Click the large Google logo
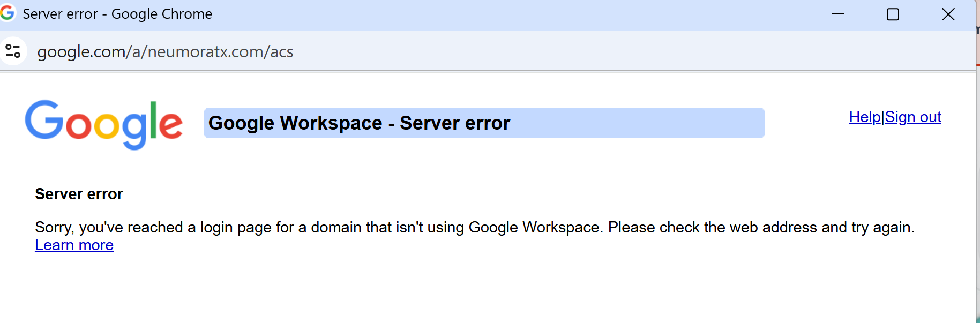This screenshot has width=980, height=323. click(104, 124)
